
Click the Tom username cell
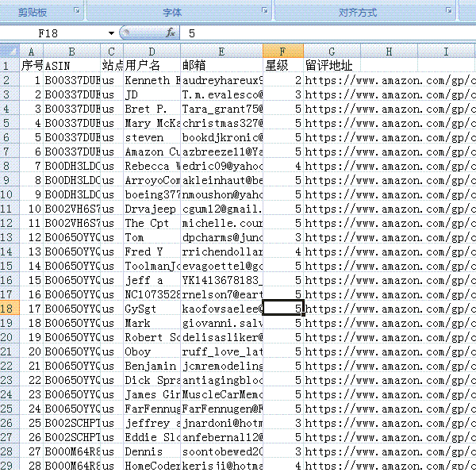pyautogui.click(x=152, y=237)
